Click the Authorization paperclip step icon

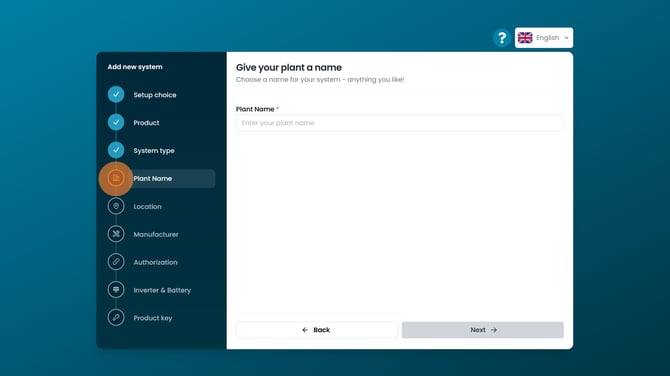[116, 261]
